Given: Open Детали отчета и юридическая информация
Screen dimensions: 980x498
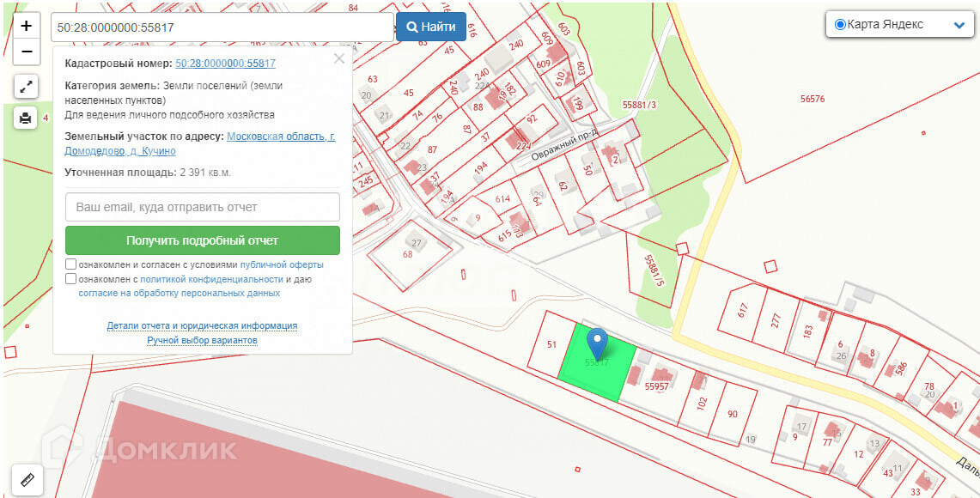Looking at the screenshot, I should (x=202, y=325).
